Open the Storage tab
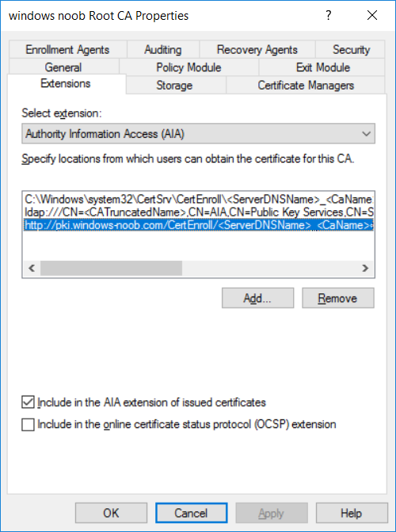Viewport: 396px width, 532px height. [174, 85]
